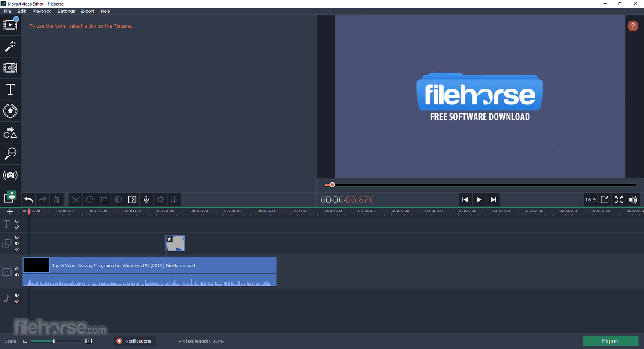Hide the overlay track eye icon
644x349 pixels.
pos(17,237)
